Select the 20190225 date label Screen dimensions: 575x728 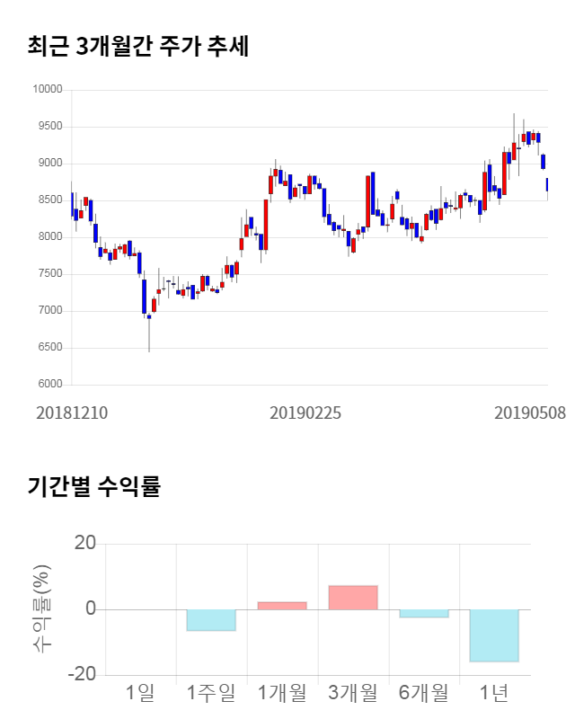tap(306, 413)
